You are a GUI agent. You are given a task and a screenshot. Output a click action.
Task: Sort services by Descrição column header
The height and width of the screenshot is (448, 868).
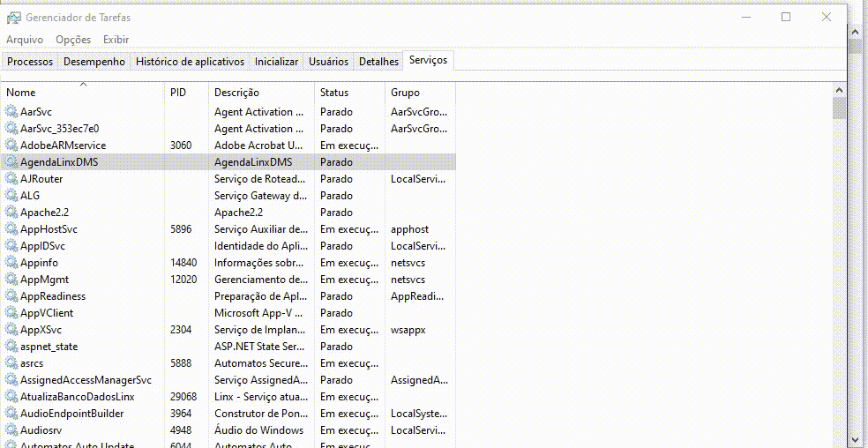click(x=261, y=93)
